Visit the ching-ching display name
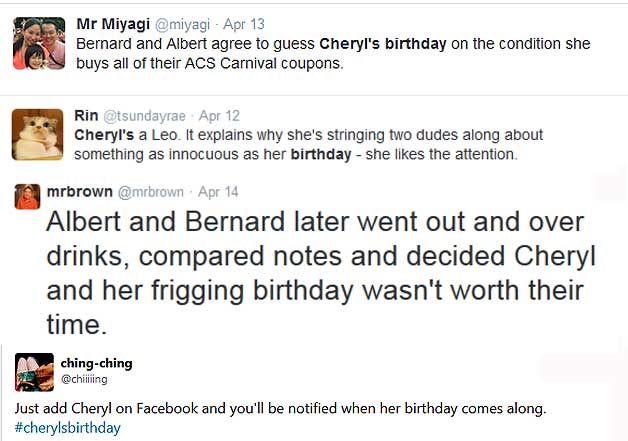 tap(97, 363)
